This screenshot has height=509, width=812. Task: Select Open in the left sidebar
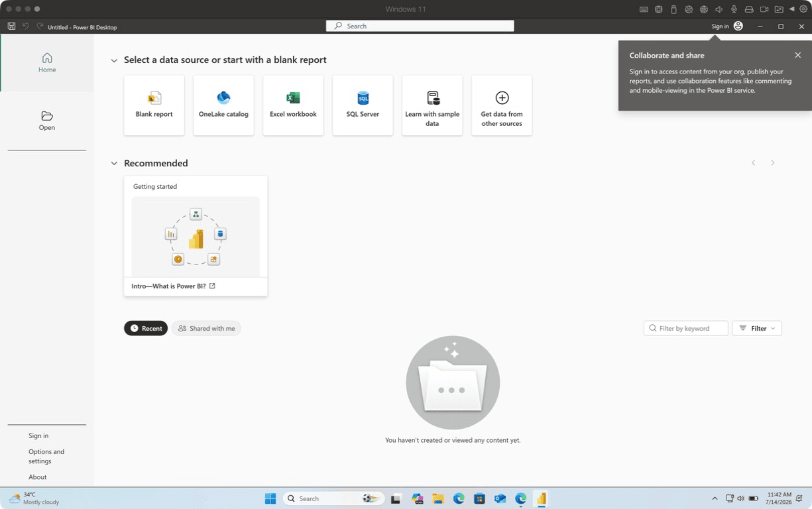click(x=47, y=121)
